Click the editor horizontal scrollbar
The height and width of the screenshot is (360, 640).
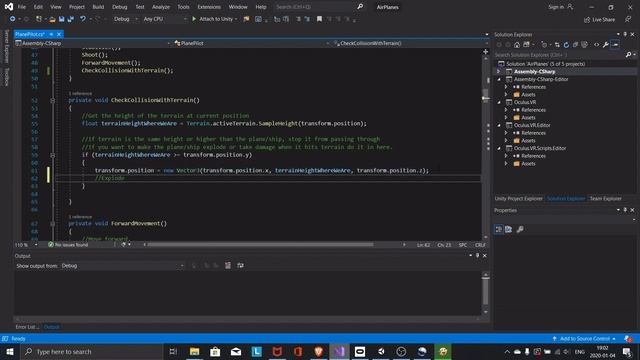260,244
